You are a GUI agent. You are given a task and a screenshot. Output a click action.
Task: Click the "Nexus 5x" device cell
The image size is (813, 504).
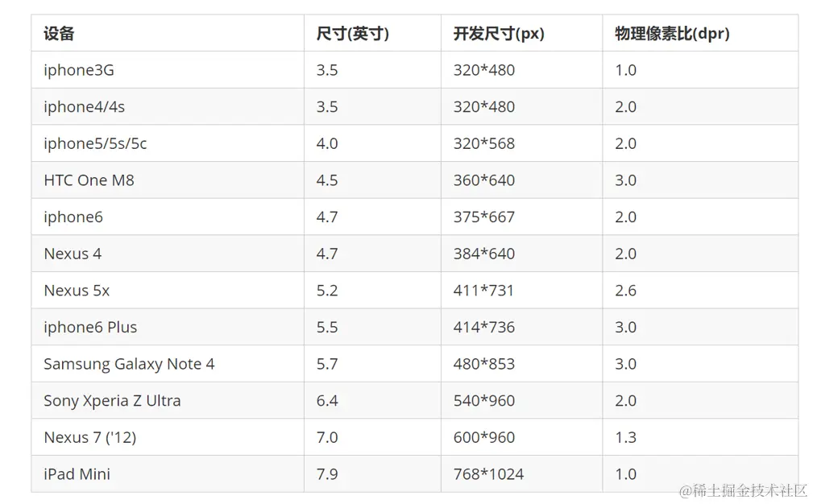(168, 291)
